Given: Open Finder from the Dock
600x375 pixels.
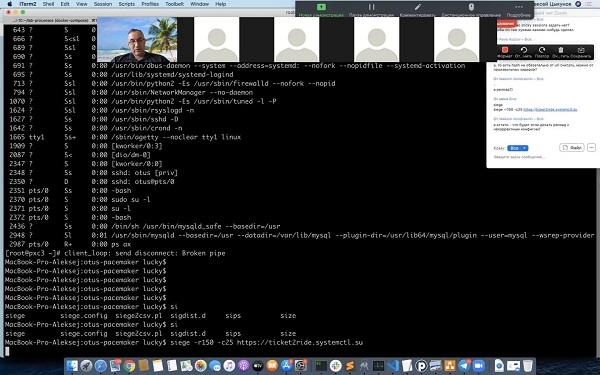Looking at the screenshot, I should [72, 365].
